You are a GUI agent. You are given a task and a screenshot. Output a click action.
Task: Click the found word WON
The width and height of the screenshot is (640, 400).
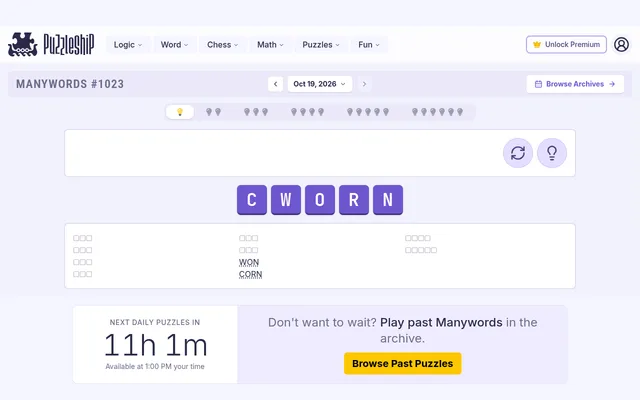[249, 262]
